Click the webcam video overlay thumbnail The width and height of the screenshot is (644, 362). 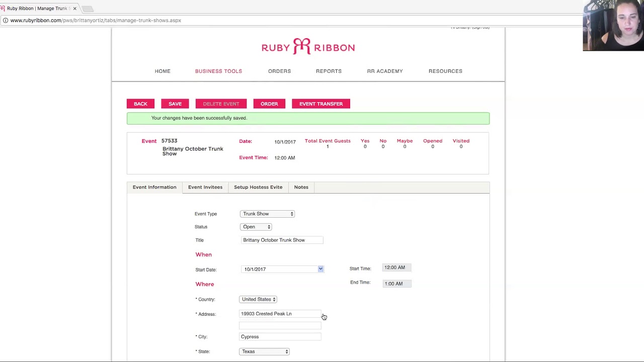[x=613, y=25]
